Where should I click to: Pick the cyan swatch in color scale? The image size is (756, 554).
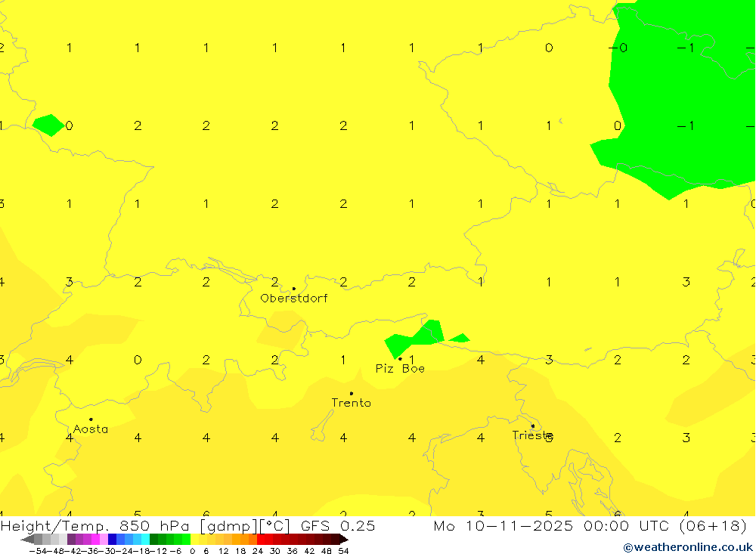click(x=145, y=540)
